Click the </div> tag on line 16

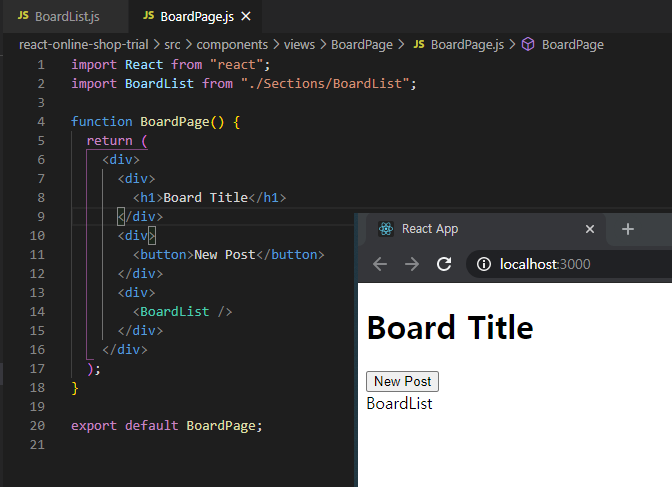125,350
